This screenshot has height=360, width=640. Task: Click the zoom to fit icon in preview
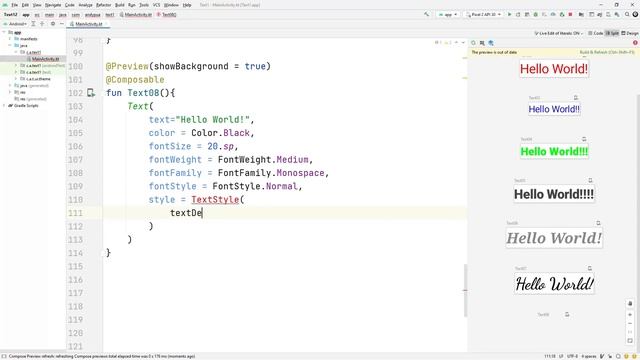click(x=630, y=341)
